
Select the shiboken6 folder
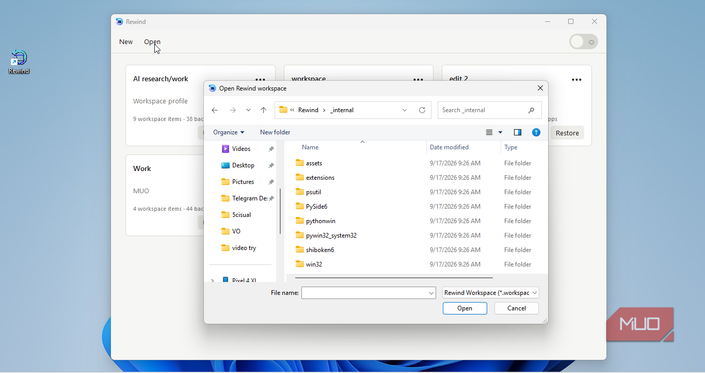320,249
